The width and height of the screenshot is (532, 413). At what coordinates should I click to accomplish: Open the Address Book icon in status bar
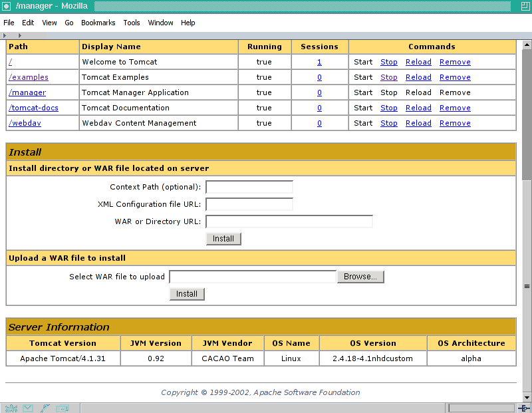click(63, 408)
